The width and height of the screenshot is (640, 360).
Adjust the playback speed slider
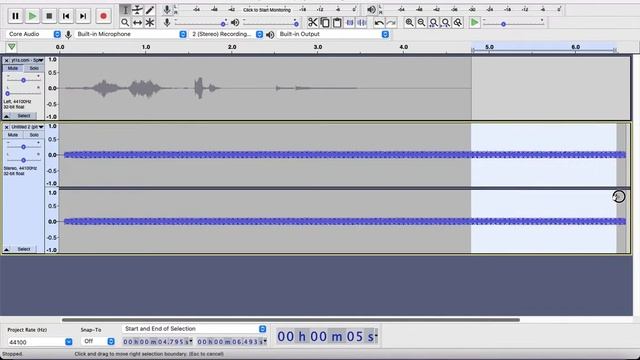tap(513, 23)
